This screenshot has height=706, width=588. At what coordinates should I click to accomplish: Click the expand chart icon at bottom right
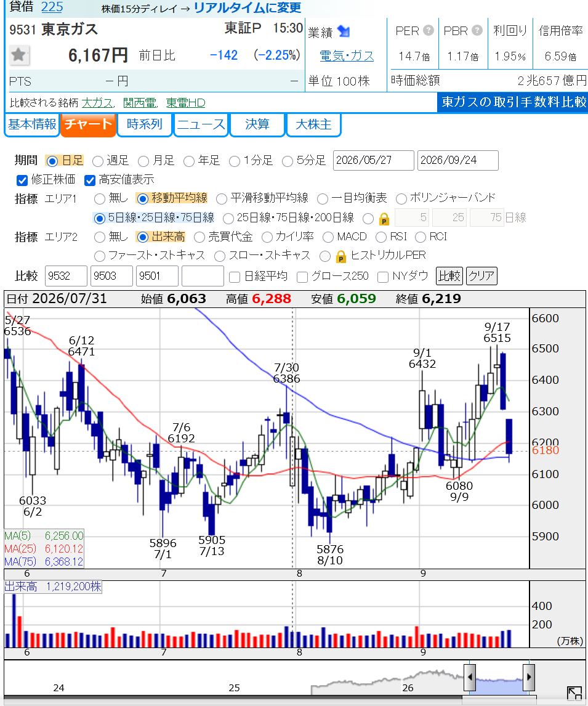pos(574,694)
